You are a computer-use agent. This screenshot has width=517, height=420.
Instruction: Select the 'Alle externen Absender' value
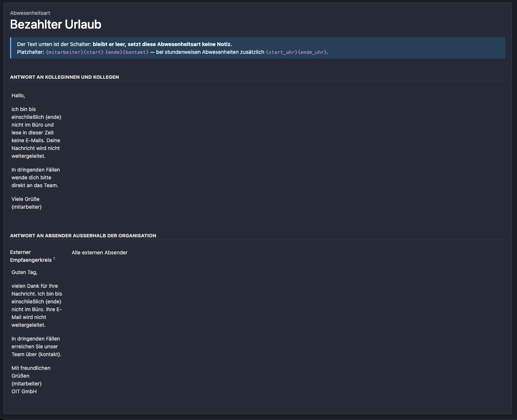[100, 253]
